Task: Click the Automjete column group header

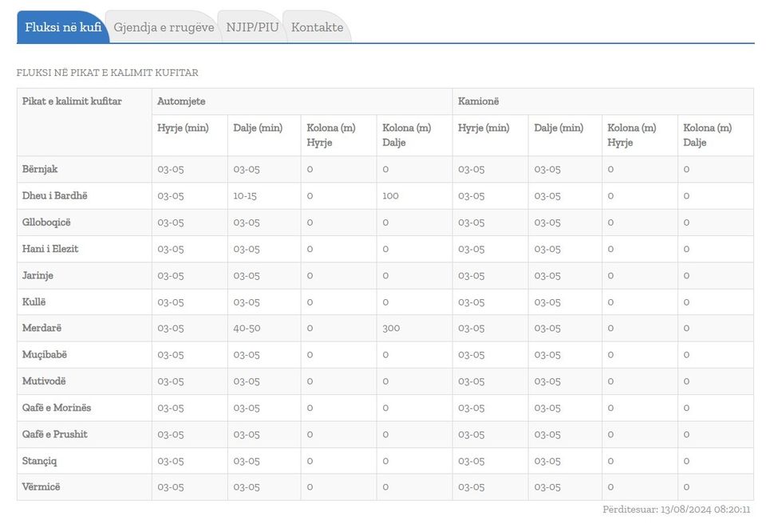Action: (181, 101)
